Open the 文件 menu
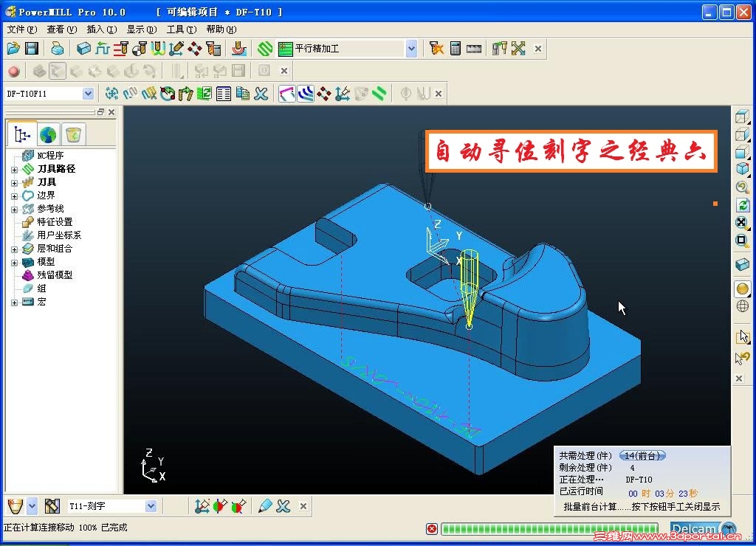Image resolution: width=756 pixels, height=546 pixels. [x=22, y=30]
